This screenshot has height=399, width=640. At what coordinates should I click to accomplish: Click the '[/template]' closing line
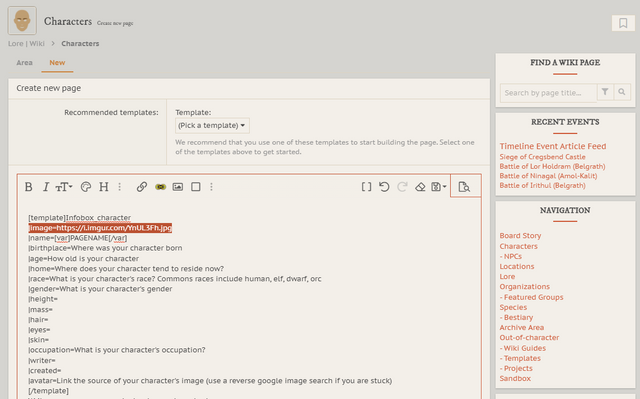[49, 391]
